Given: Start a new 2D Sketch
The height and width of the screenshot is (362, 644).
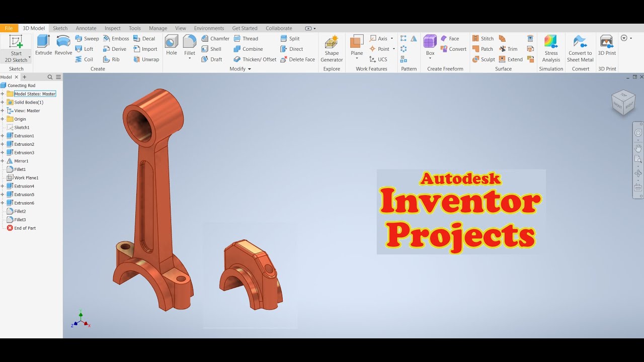Looking at the screenshot, I should [x=16, y=49].
